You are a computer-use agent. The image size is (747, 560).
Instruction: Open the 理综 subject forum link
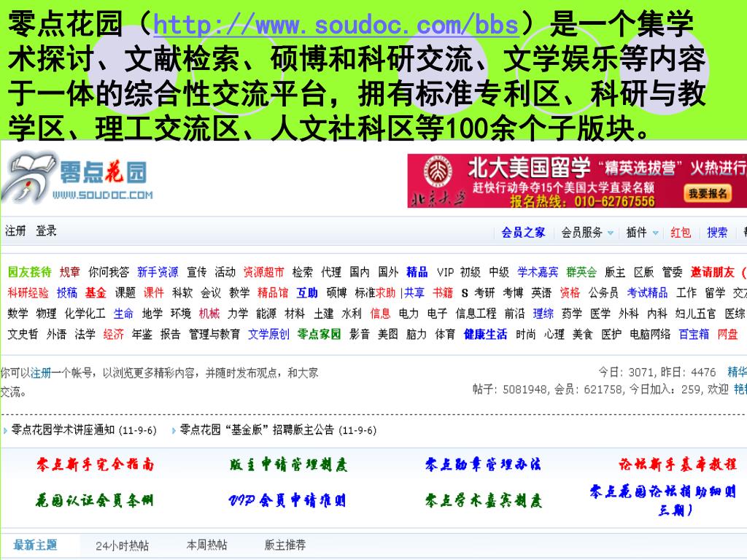coord(543,314)
